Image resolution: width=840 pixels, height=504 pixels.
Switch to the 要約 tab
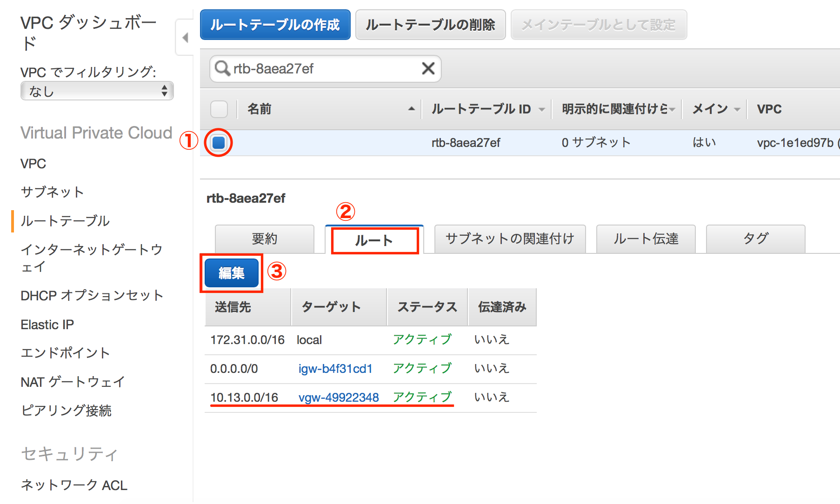click(x=264, y=239)
